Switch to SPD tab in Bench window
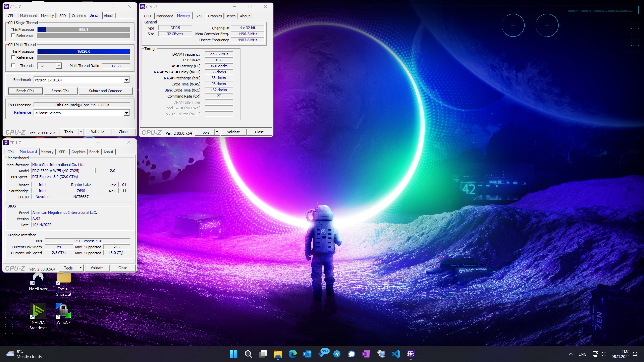 [63, 16]
